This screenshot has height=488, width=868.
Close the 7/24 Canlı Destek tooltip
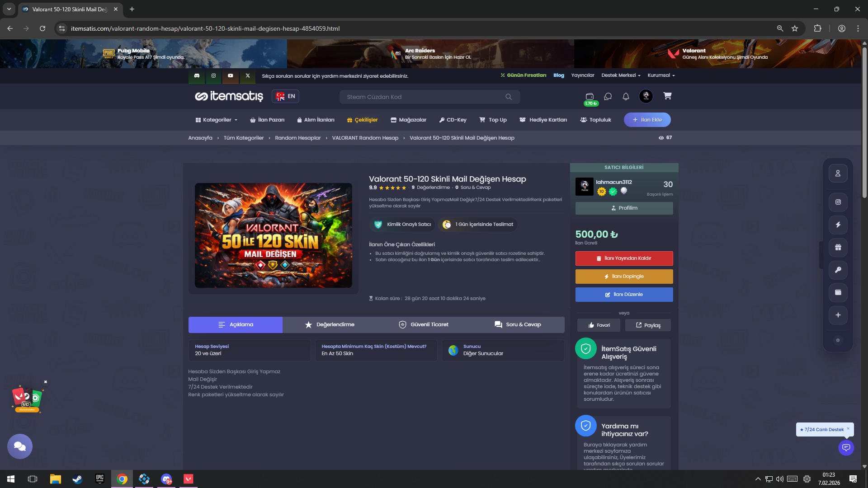(x=848, y=429)
